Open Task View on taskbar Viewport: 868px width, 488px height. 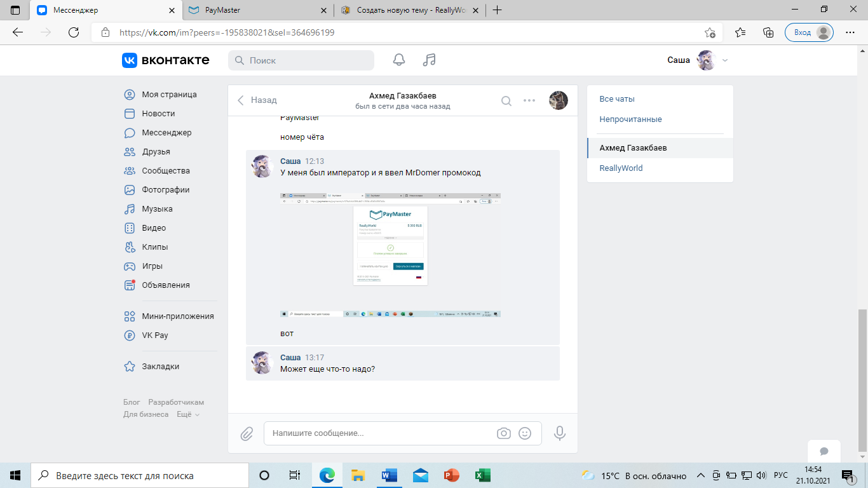[x=295, y=475]
